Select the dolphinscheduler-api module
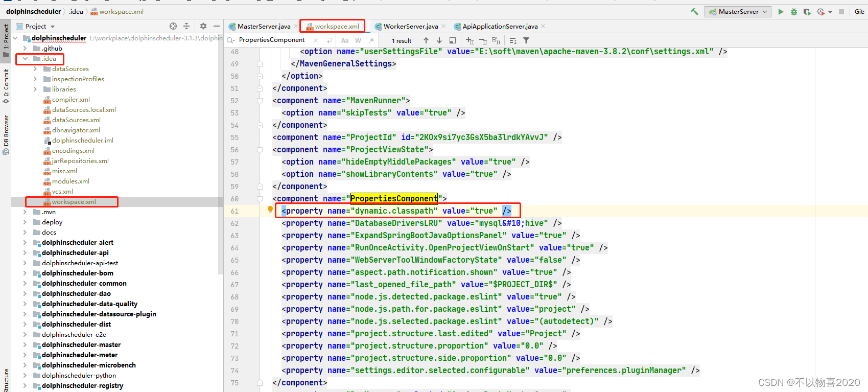This screenshot has width=868, height=392. pyautogui.click(x=75, y=252)
